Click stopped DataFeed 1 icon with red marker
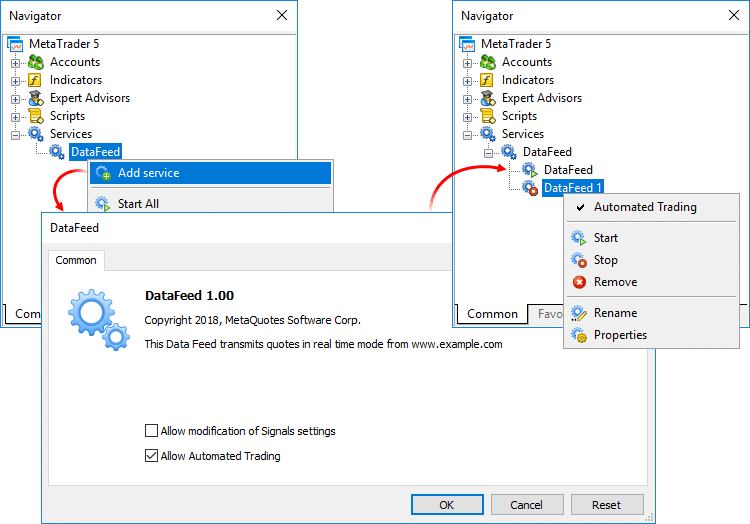 [529, 188]
